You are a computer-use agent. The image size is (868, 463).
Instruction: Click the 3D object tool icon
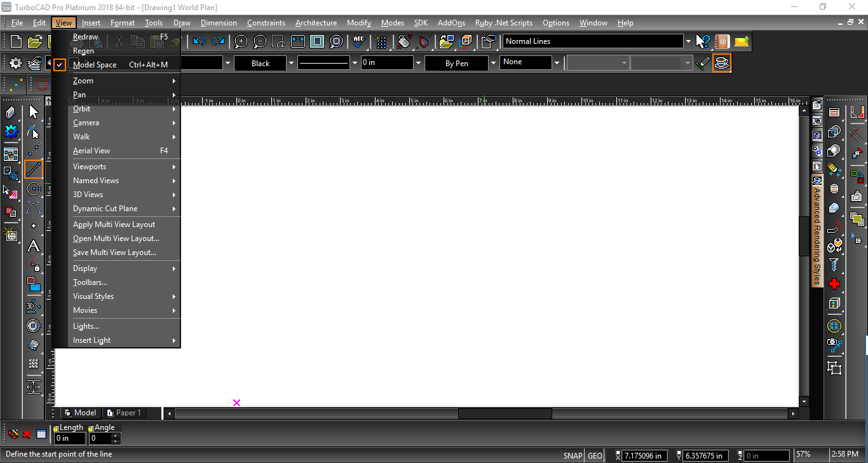(x=34, y=307)
